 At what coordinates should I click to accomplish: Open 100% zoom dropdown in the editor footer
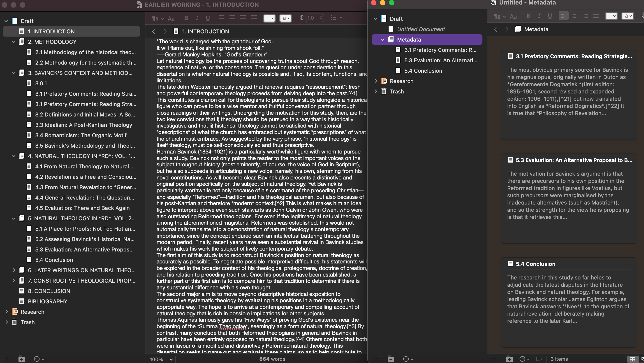(161, 359)
